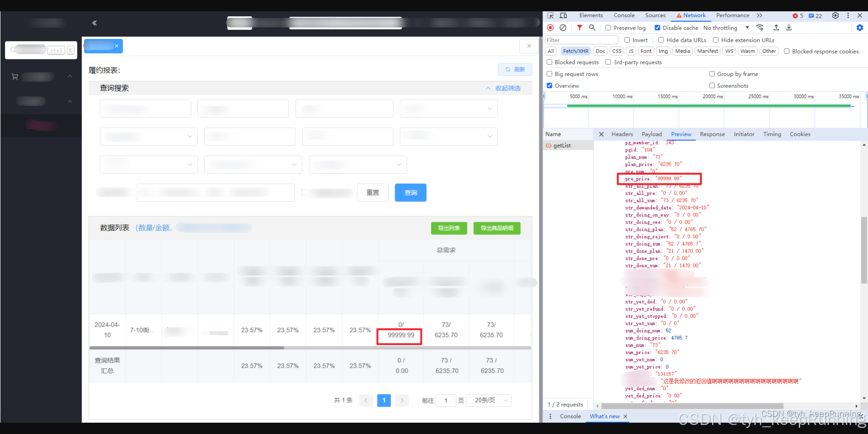Open DevTools settings gear
This screenshot has height=434, width=868.
coord(835,15)
